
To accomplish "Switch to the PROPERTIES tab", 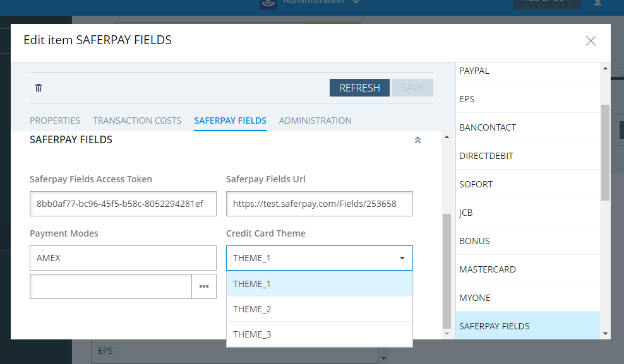I will click(x=55, y=120).
